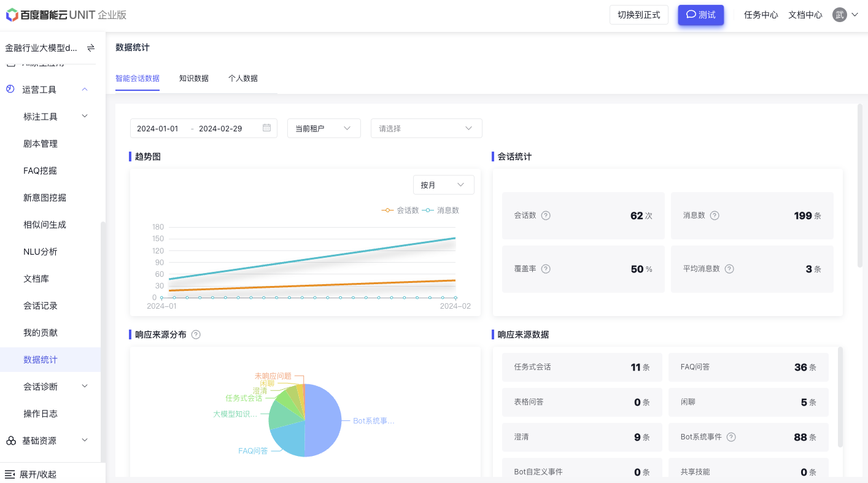Open the 按月 granularity dropdown
Screen dimensions: 868x483
click(444, 185)
